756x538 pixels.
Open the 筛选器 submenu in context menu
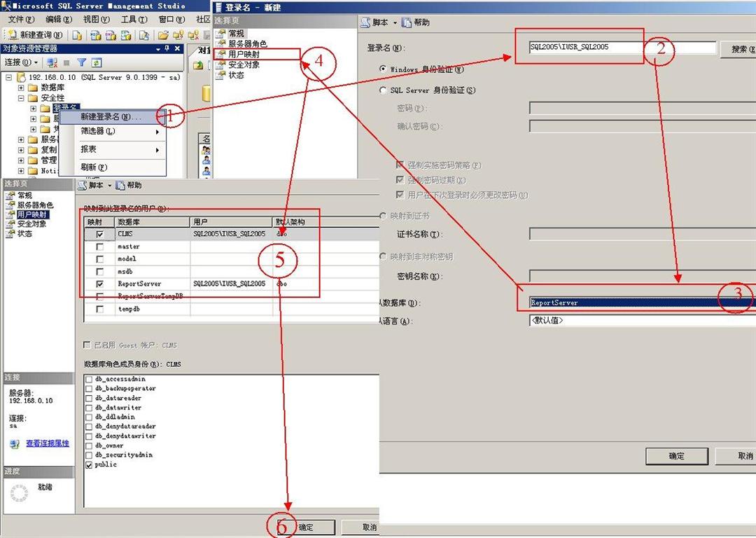coord(112,132)
